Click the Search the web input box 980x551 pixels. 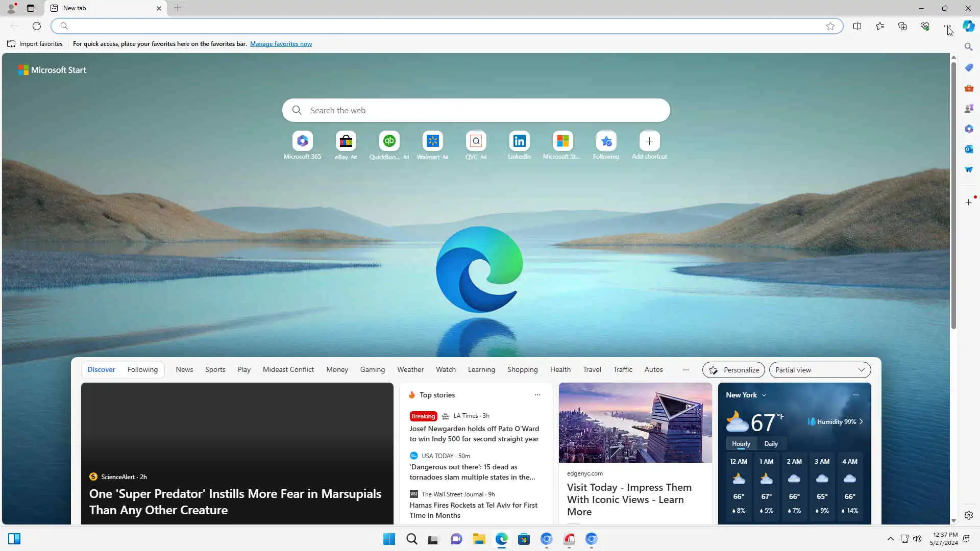pyautogui.click(x=476, y=110)
